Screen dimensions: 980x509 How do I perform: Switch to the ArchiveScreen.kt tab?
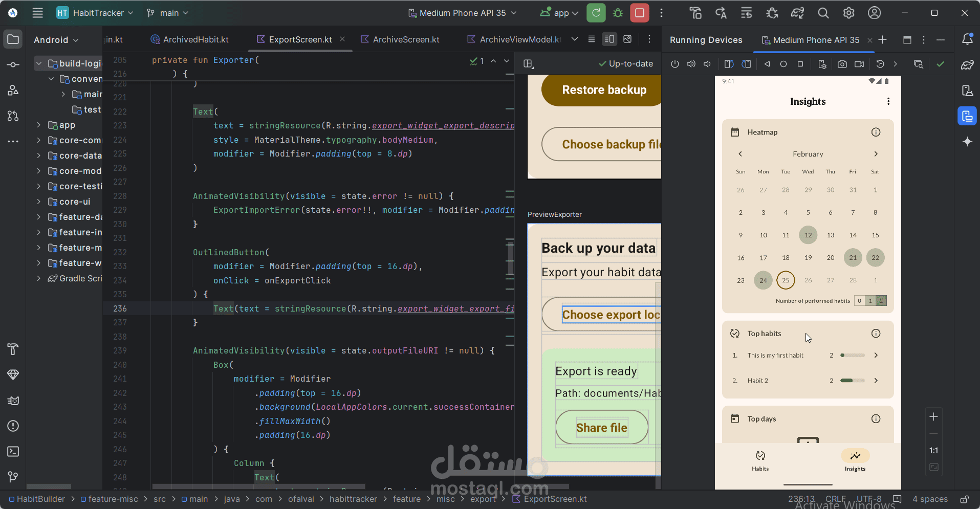pos(401,39)
